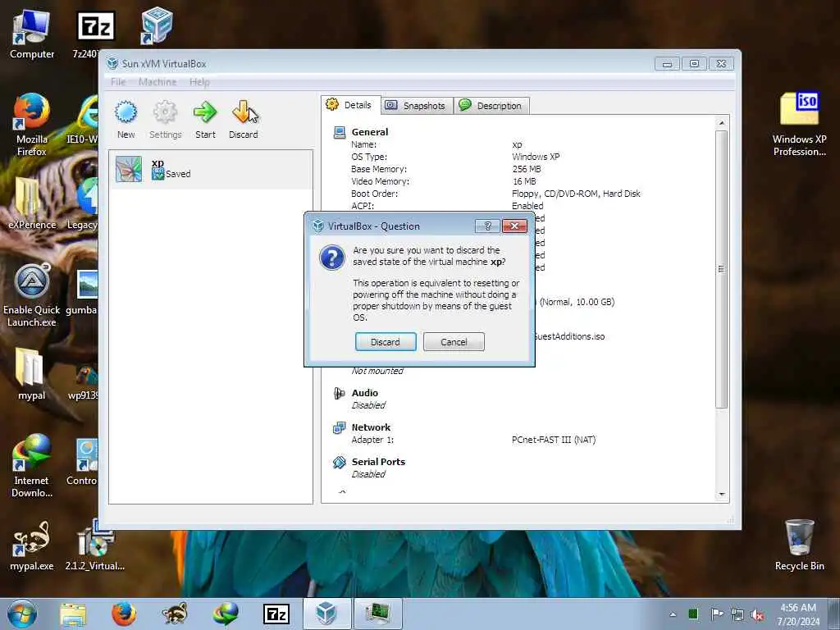Screen dimensions: 840x630
Task: Click the muted volume tray icon
Action: point(757,614)
